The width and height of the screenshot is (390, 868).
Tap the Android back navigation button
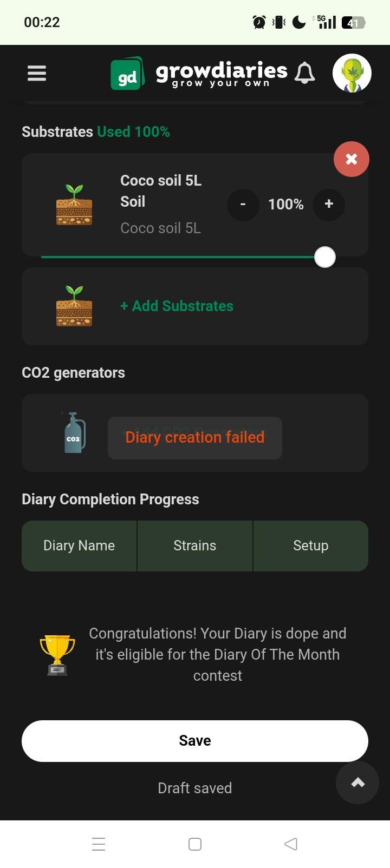pyautogui.click(x=291, y=844)
